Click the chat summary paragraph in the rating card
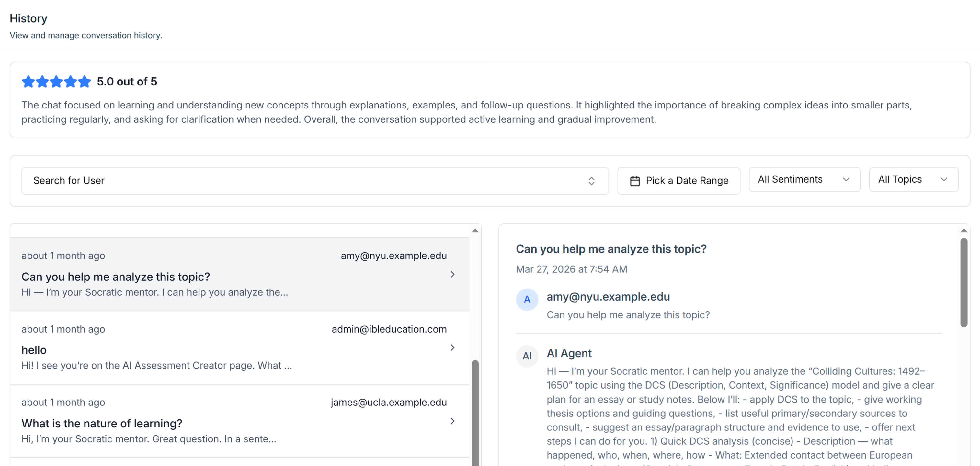 click(467, 112)
